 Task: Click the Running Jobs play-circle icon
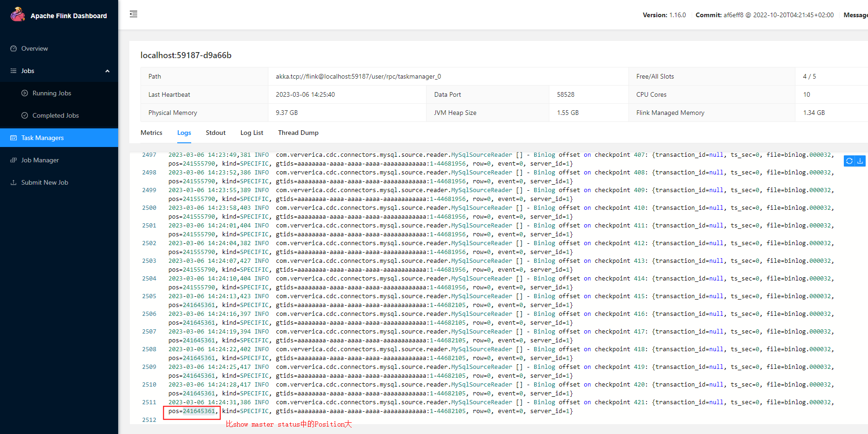(x=25, y=93)
